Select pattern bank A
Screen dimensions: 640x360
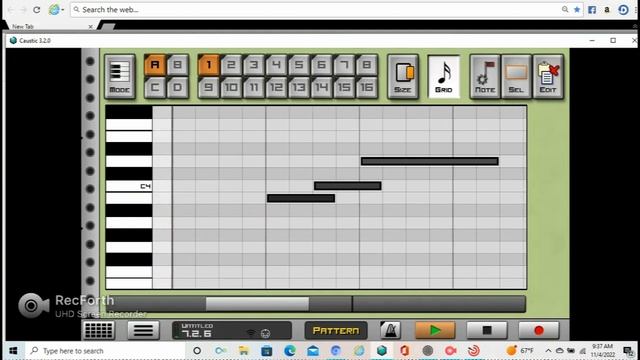[x=155, y=65]
